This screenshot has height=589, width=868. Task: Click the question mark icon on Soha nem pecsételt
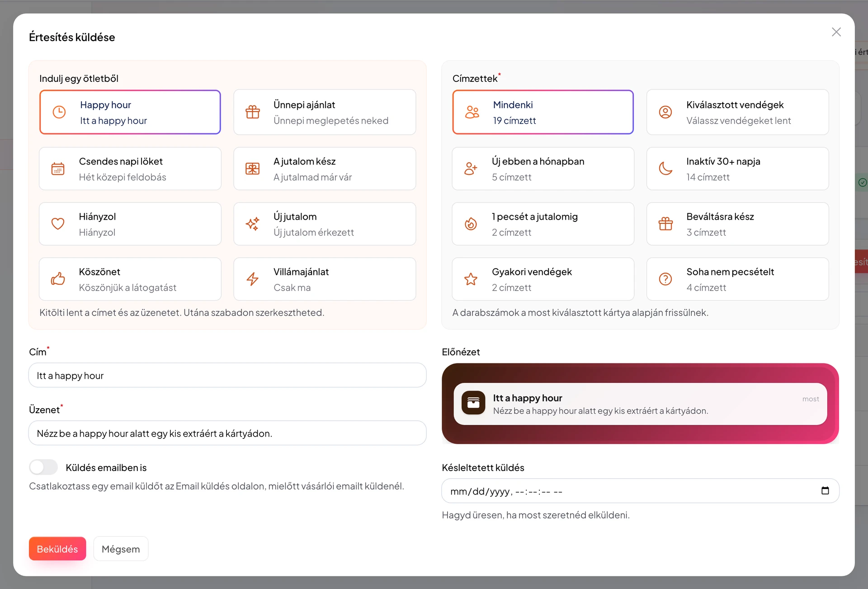point(665,279)
